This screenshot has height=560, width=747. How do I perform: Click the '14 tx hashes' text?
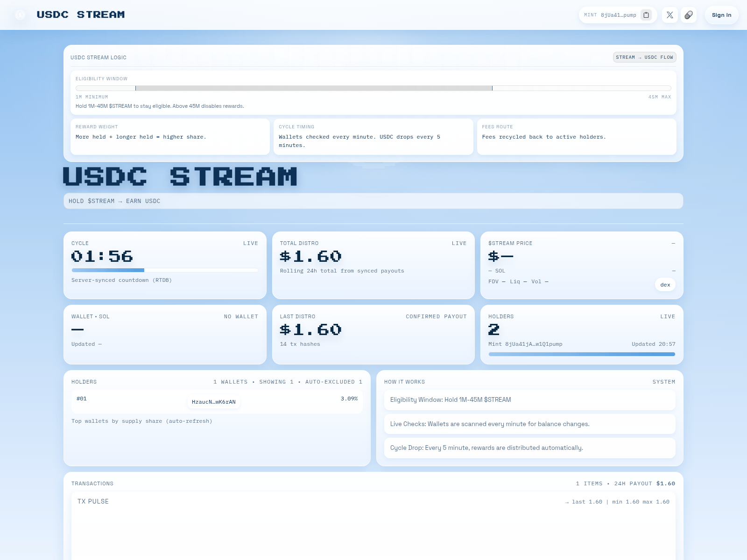pyautogui.click(x=300, y=344)
